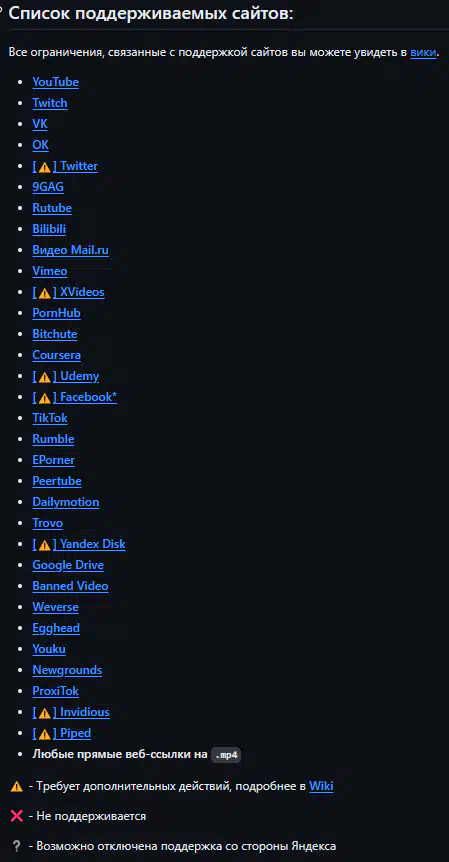The width and height of the screenshot is (449, 862).
Task: Open the Rutube link
Action: pos(52,208)
